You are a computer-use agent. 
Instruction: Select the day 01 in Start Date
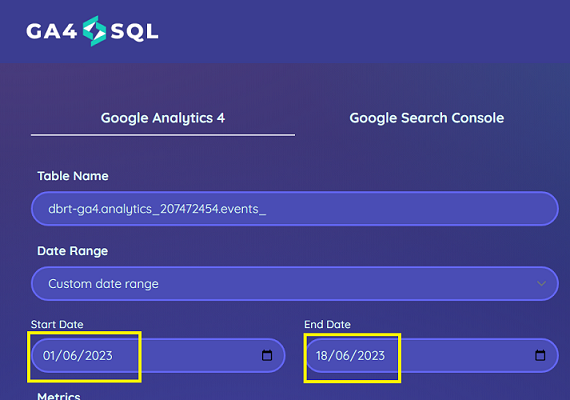coord(51,356)
